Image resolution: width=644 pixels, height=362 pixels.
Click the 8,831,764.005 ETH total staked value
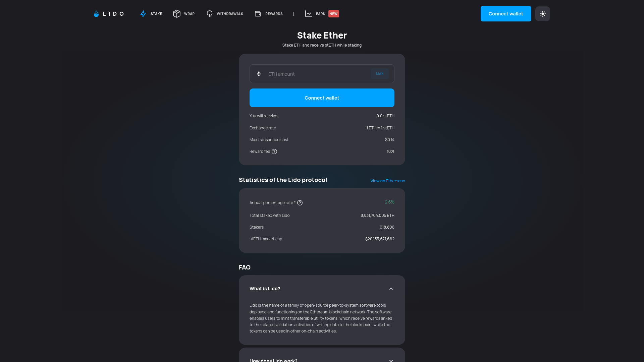(377, 216)
